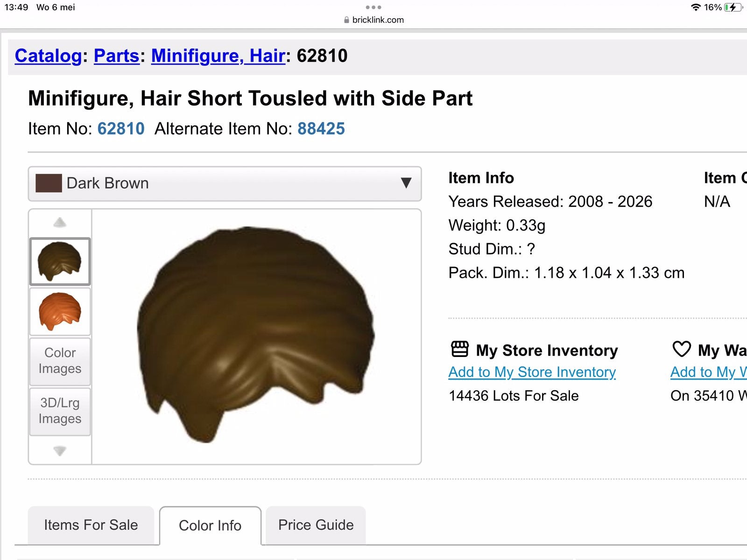Tap the Wi-Fi status icon
The width and height of the screenshot is (747, 560).
tap(696, 7)
